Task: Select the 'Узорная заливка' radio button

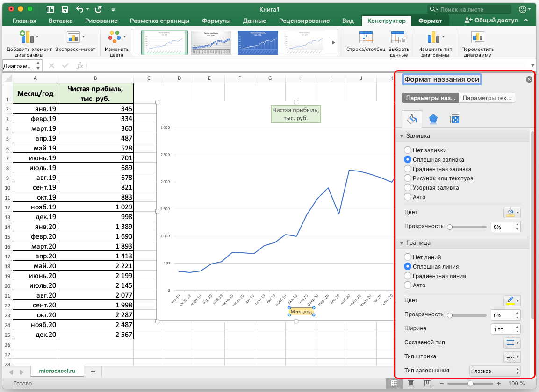Action: [x=407, y=187]
